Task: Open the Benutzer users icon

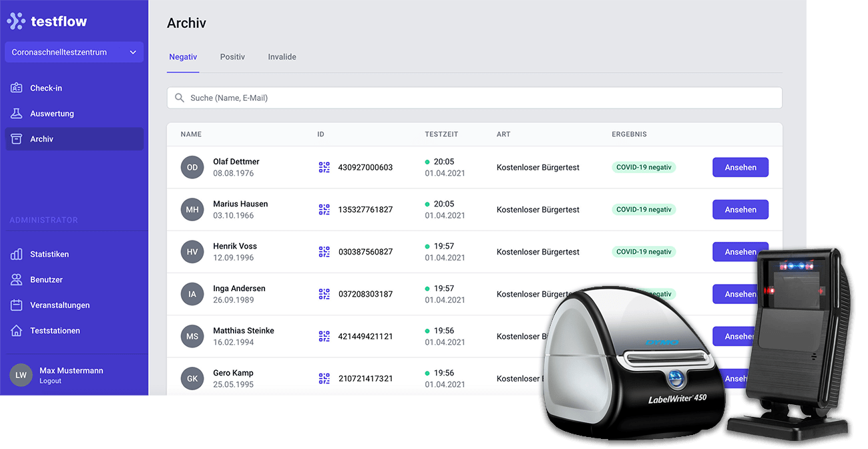Action: (x=17, y=280)
